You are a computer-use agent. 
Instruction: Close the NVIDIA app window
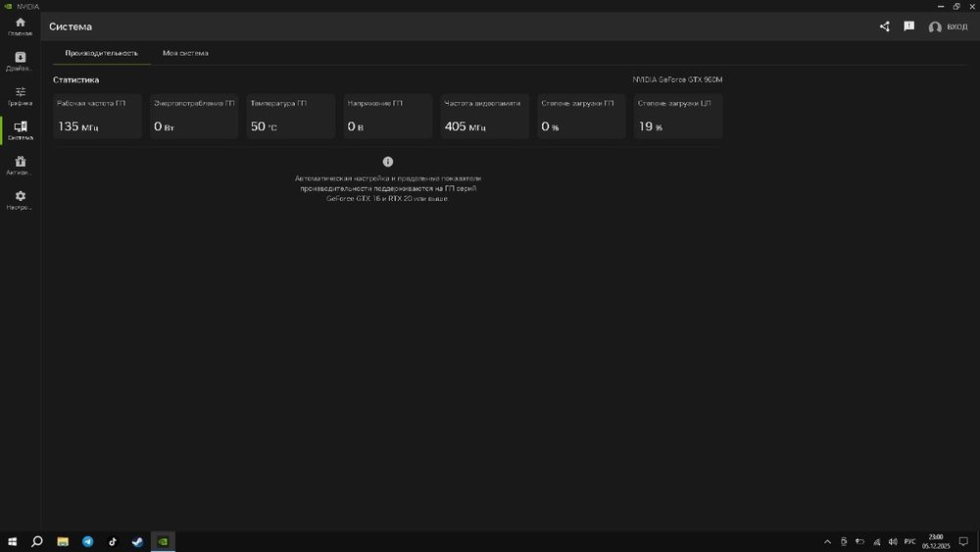click(x=972, y=6)
